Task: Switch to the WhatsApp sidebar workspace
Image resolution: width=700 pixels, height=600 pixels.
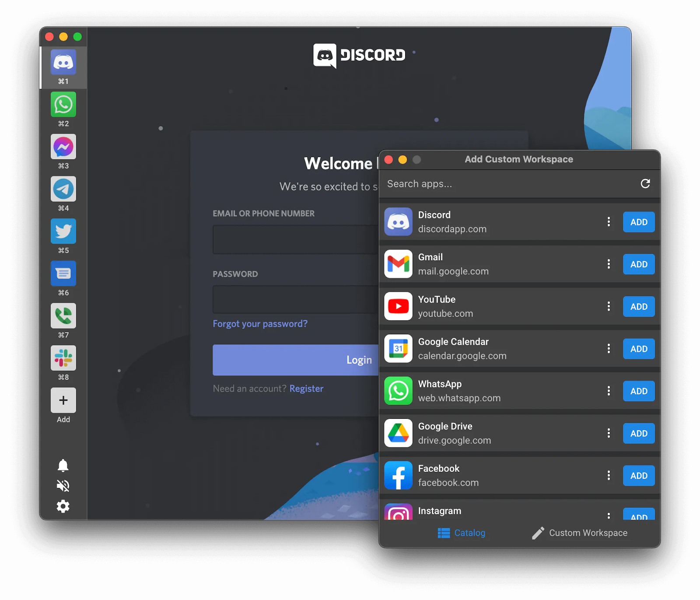Action: click(63, 104)
